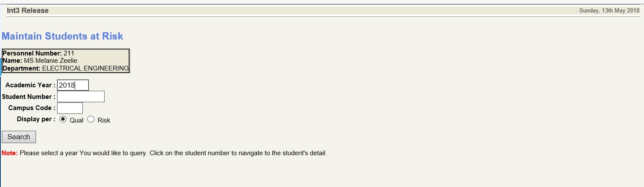Click the Academic Year input field

pos(73,85)
